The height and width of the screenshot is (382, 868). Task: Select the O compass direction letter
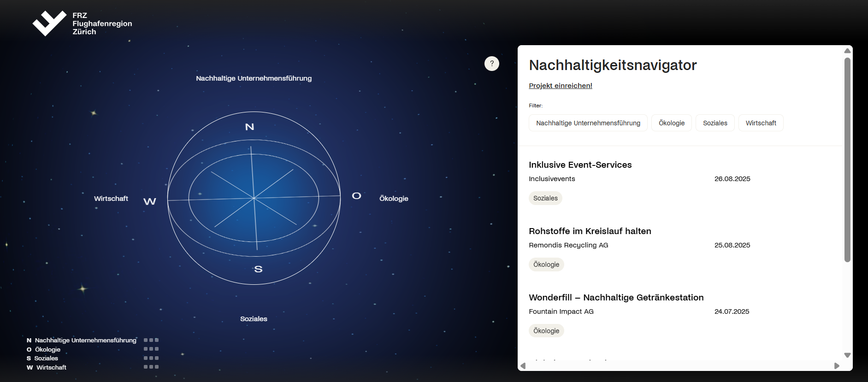(356, 196)
